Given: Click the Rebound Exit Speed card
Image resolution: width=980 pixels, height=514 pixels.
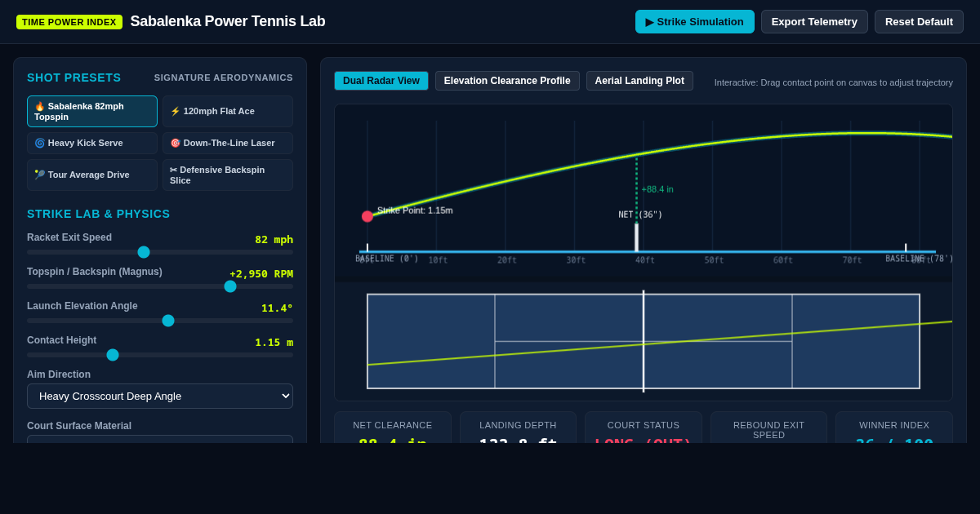Looking at the screenshot, I should 768,428.
